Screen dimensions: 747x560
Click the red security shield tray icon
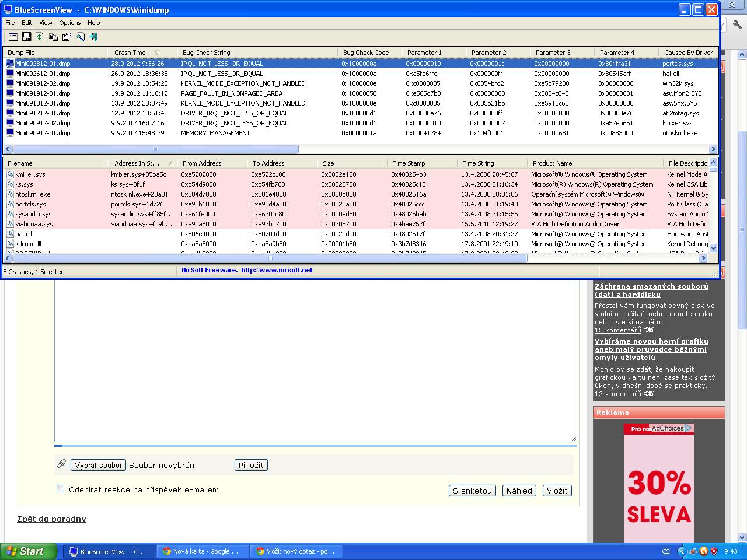coord(713,551)
